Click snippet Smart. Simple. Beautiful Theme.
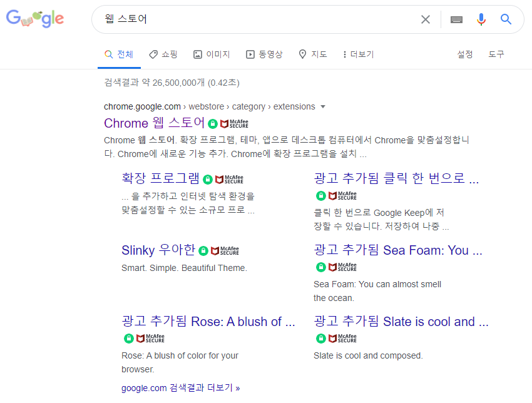532x403 pixels. tap(184, 268)
